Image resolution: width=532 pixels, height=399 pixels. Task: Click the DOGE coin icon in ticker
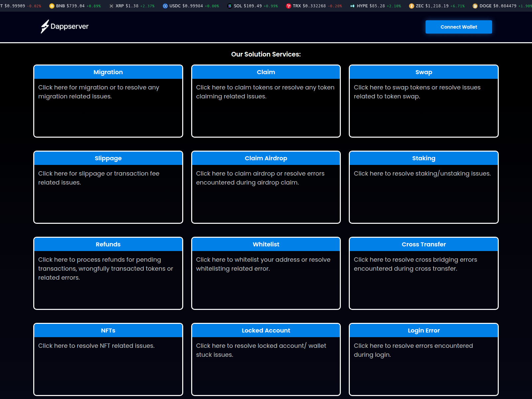475,6
